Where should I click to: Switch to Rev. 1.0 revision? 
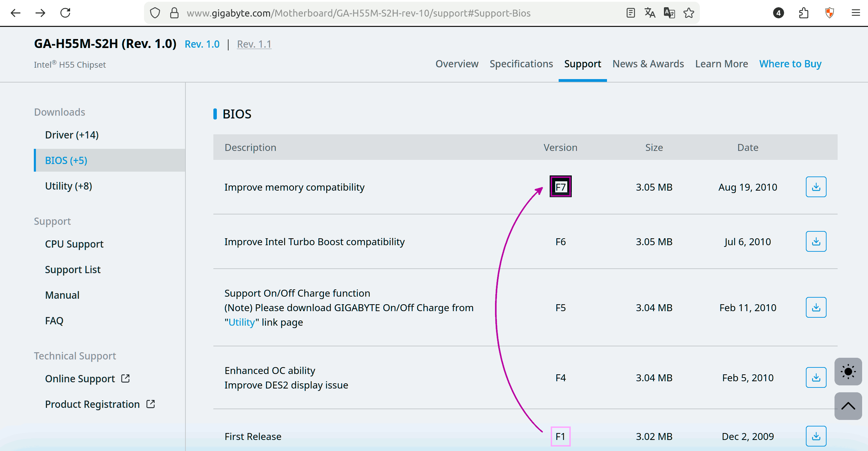pos(202,44)
